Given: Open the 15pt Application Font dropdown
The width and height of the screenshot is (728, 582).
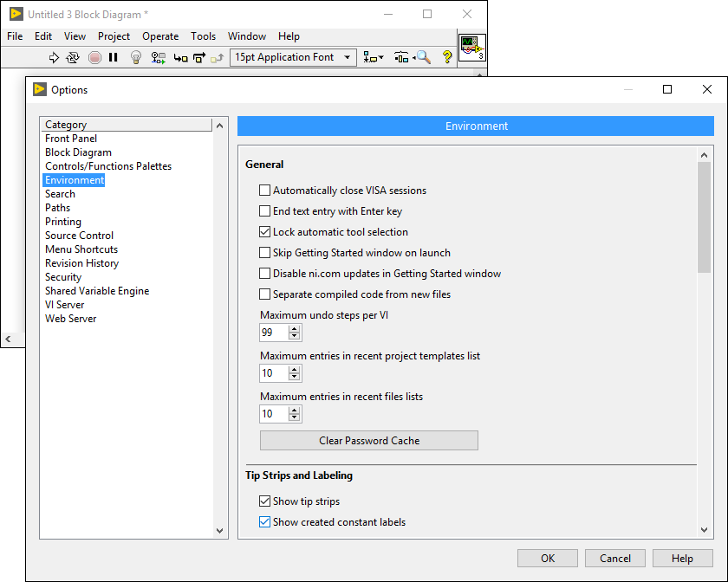Looking at the screenshot, I should [293, 57].
